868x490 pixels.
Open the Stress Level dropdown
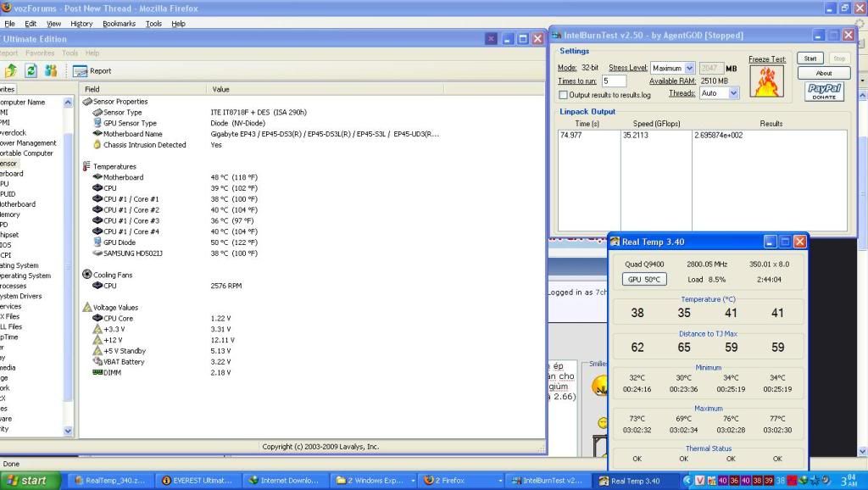pos(689,68)
